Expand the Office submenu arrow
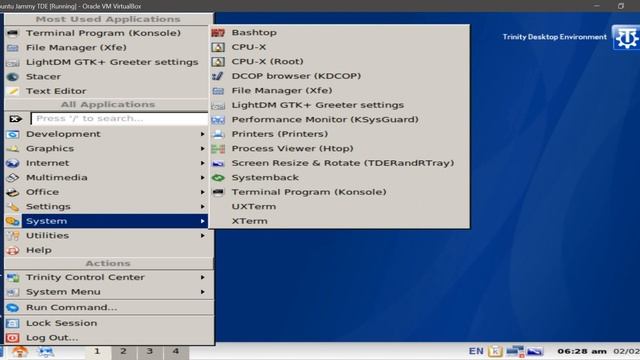The image size is (640, 360). pos(202,192)
